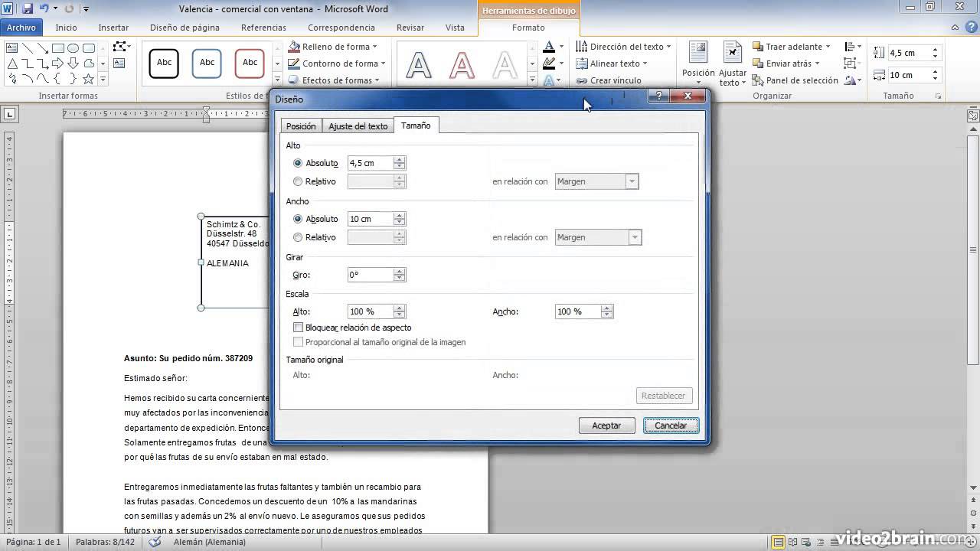This screenshot has width=980, height=551.
Task: Select Absoluto radio under Ancho
Action: pos(298,219)
